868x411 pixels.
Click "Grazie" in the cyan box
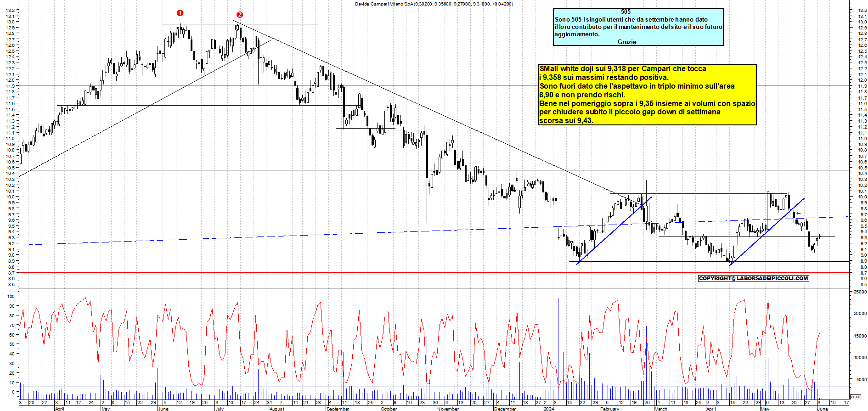627,42
